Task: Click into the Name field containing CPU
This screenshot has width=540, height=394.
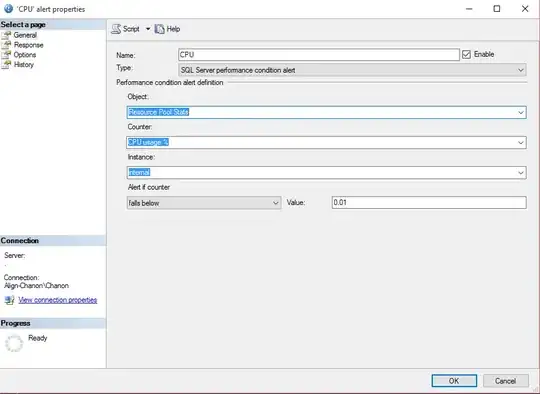Action: pyautogui.click(x=319, y=54)
